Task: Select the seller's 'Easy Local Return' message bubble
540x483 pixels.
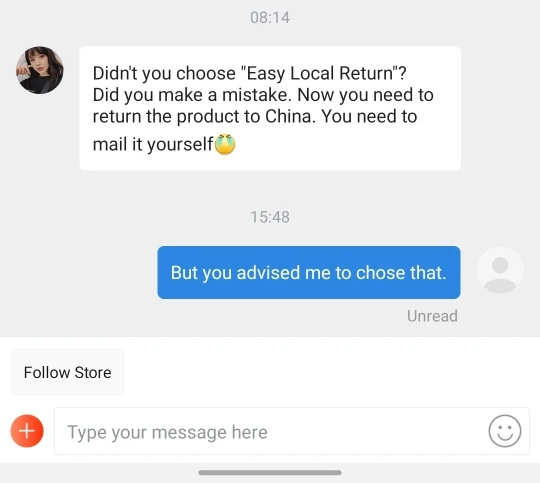Action: coord(270,109)
